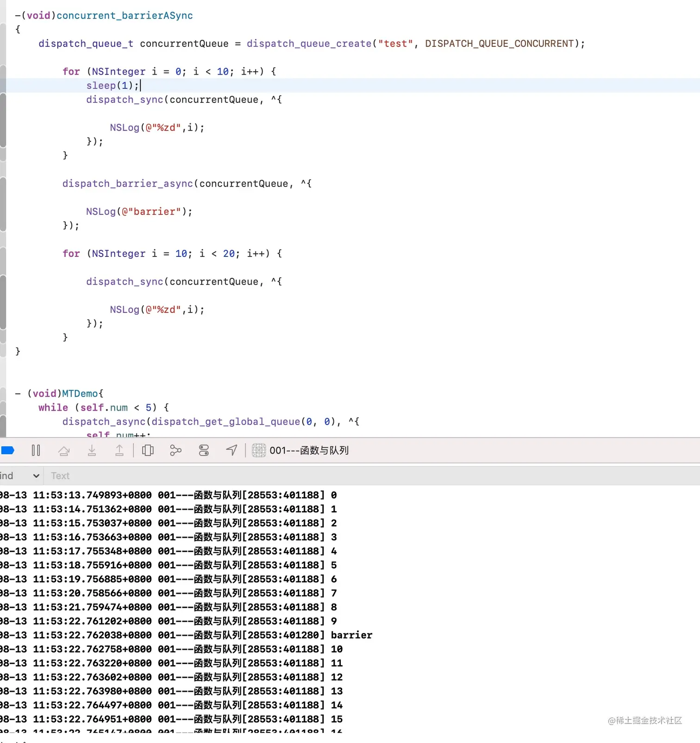Click the console log line printing 5

(169, 565)
